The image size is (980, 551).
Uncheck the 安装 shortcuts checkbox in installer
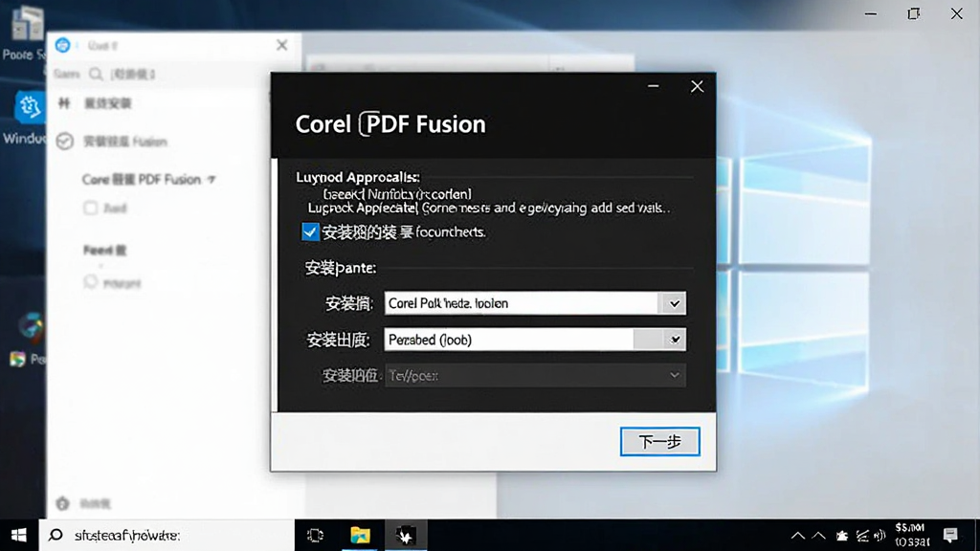(310, 231)
